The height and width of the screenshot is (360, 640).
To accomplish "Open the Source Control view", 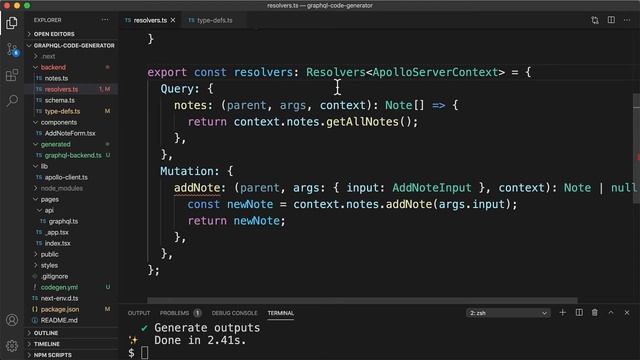I will 12,50.
